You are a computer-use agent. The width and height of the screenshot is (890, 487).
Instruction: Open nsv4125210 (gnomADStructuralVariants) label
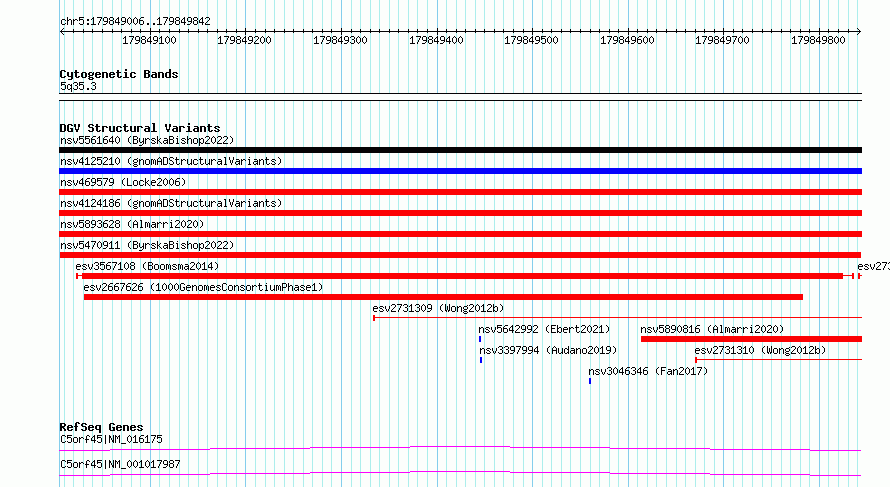click(x=171, y=161)
